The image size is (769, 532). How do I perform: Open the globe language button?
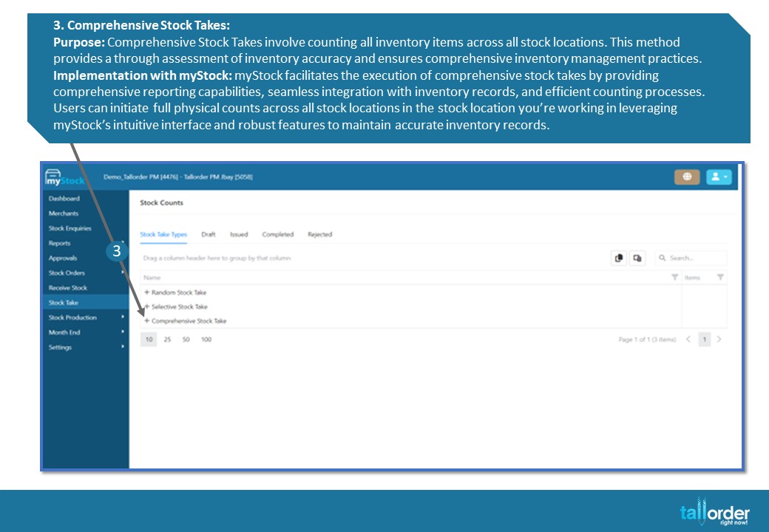[687, 177]
